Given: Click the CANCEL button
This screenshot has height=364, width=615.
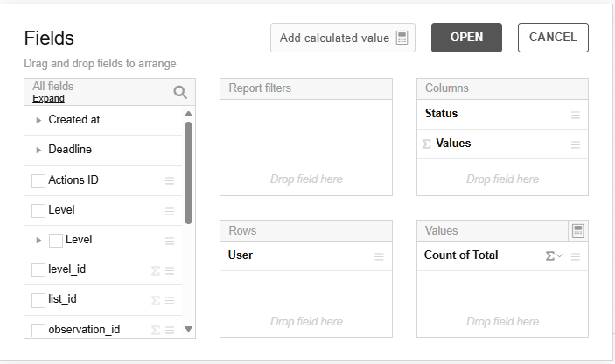Looking at the screenshot, I should [x=553, y=38].
